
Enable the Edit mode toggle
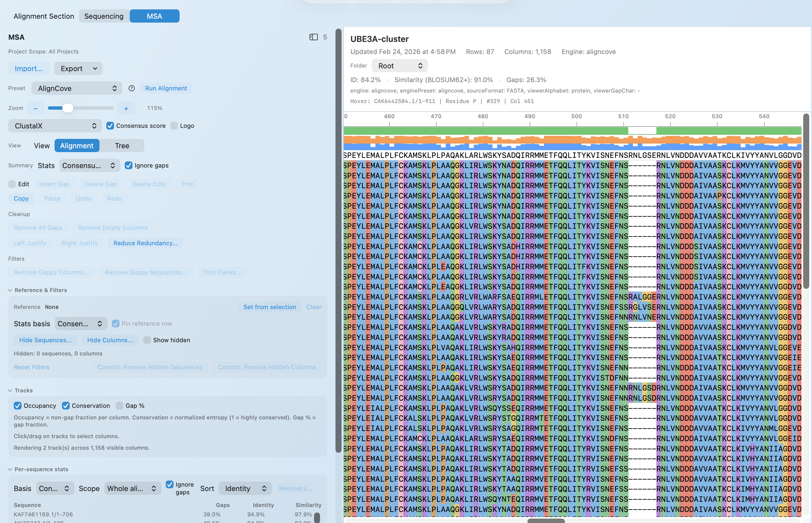point(12,184)
